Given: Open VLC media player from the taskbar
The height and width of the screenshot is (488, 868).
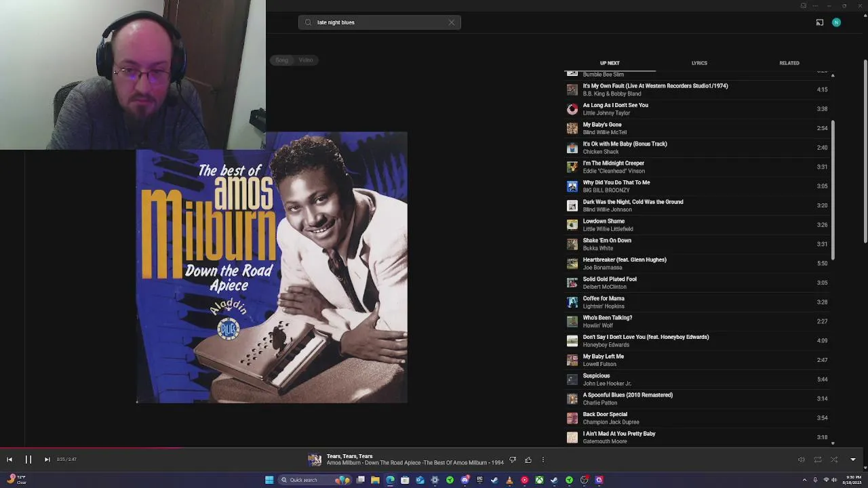Looking at the screenshot, I should tap(509, 480).
